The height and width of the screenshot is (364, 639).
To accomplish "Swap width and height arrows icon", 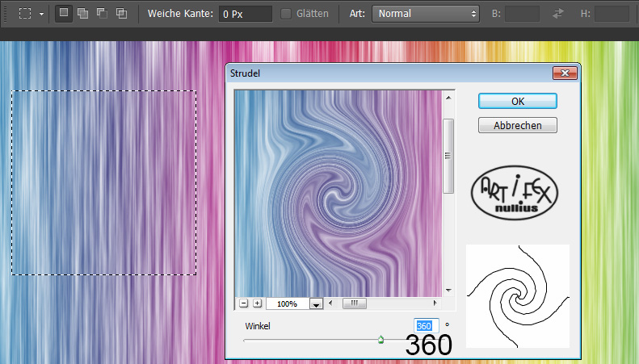I will pos(558,14).
